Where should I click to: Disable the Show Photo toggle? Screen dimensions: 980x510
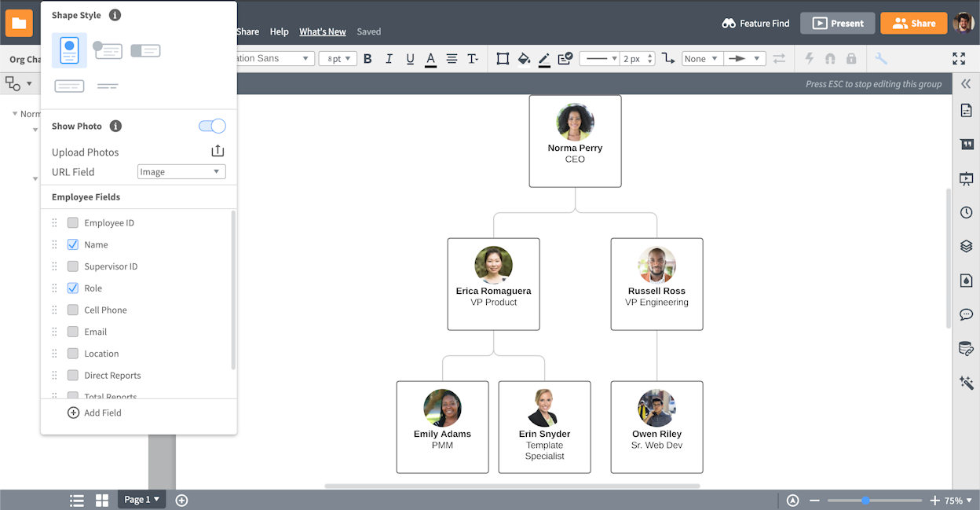click(x=212, y=126)
